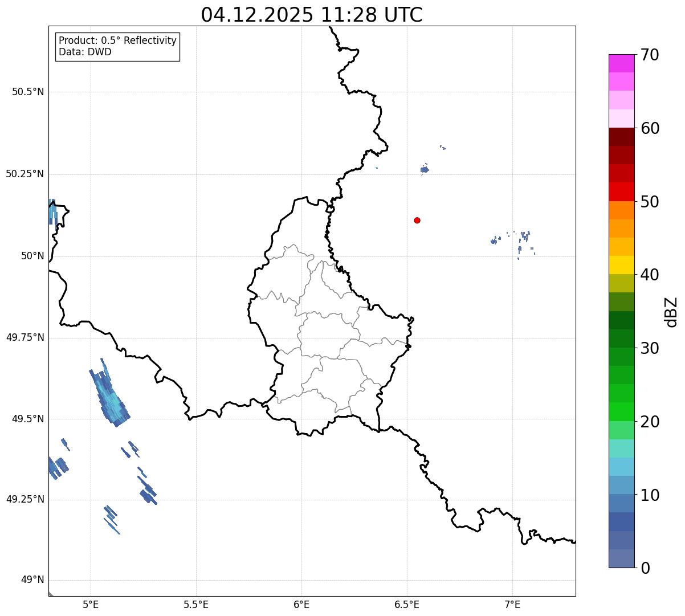This screenshot has height=616, width=685.
Task: Click the scattered echoes near 7°E 50°N
Action: (x=513, y=244)
